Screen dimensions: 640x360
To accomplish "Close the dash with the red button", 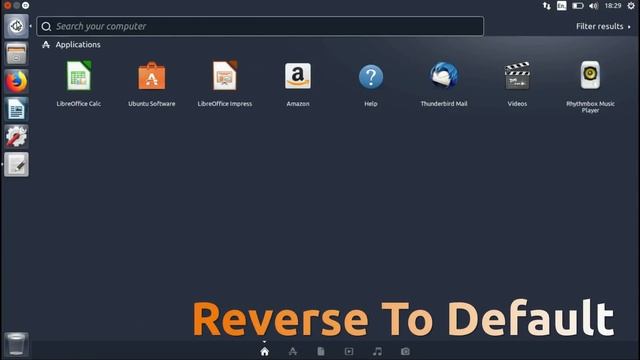I will 7,5.
